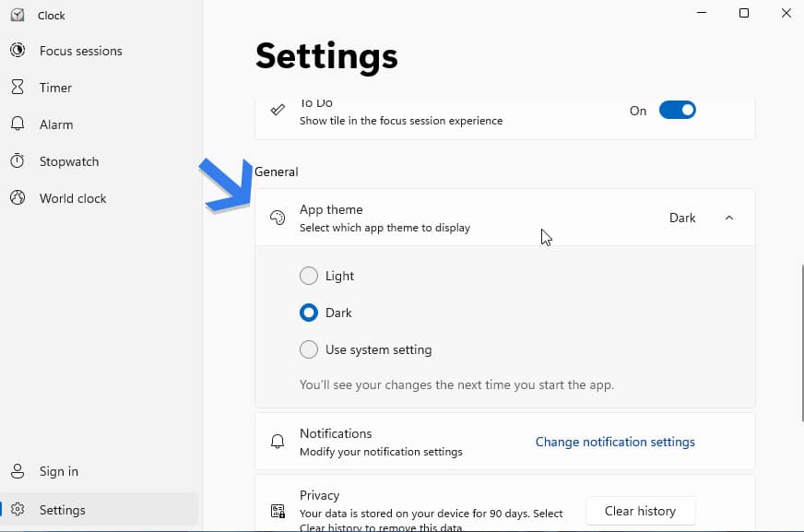The height and width of the screenshot is (532, 804).
Task: Open Change notification settings link
Action: [615, 442]
